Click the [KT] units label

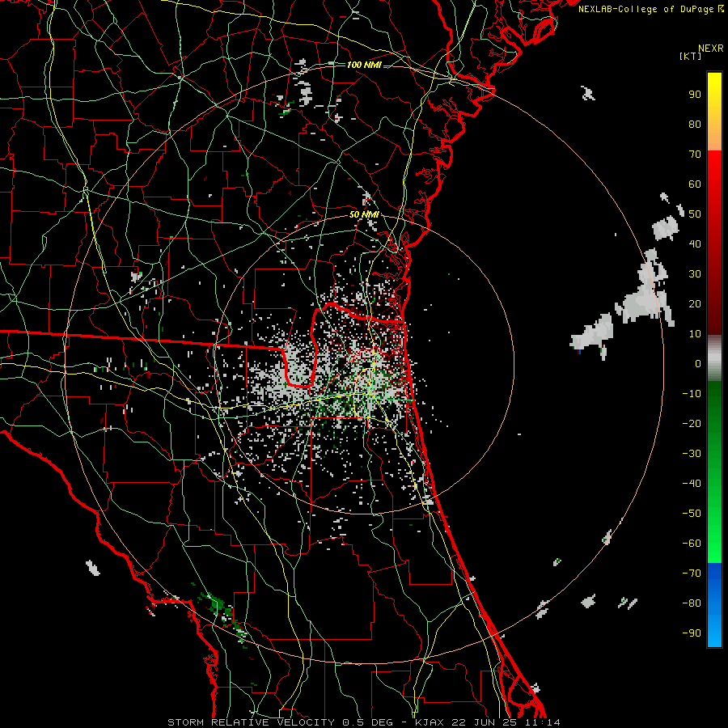tap(691, 56)
